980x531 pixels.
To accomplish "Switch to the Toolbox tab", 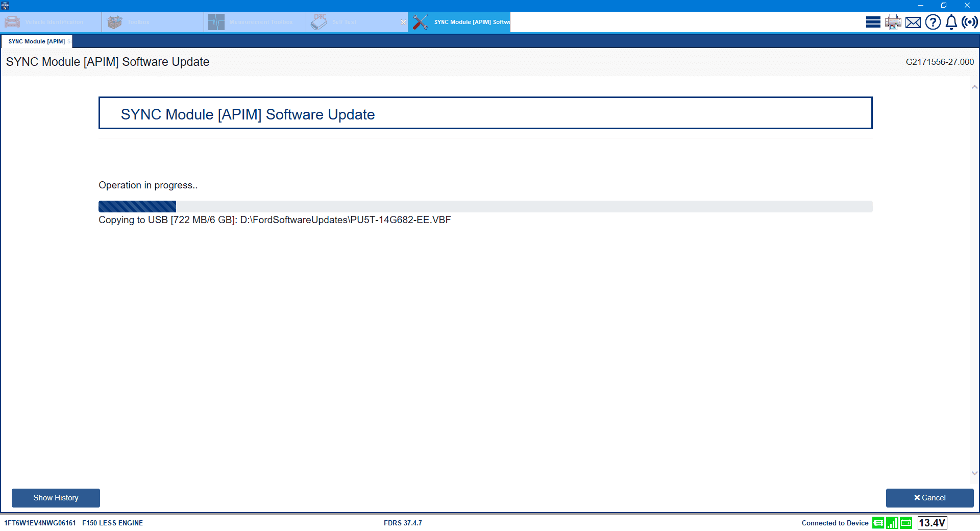I will point(153,22).
